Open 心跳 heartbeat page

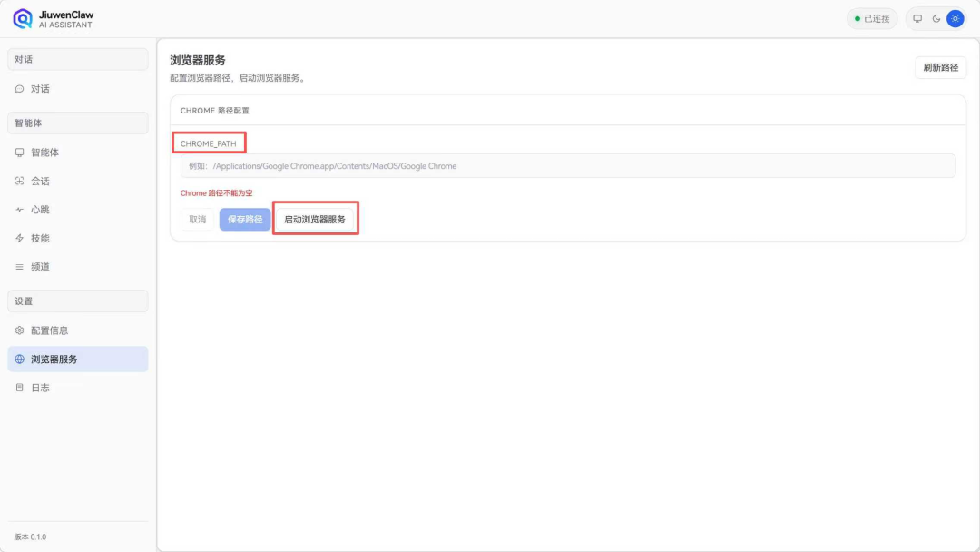click(77, 210)
